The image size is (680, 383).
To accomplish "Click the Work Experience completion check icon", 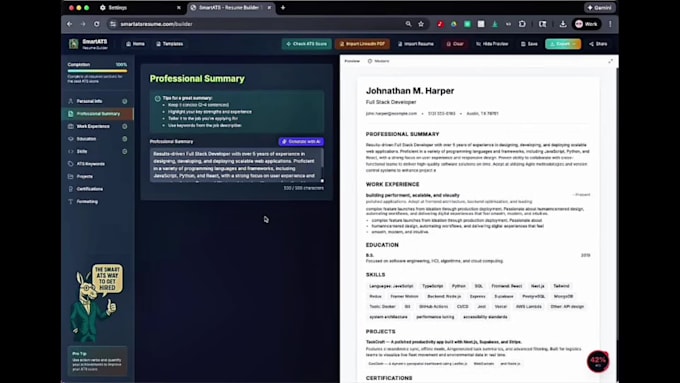I will (124, 126).
